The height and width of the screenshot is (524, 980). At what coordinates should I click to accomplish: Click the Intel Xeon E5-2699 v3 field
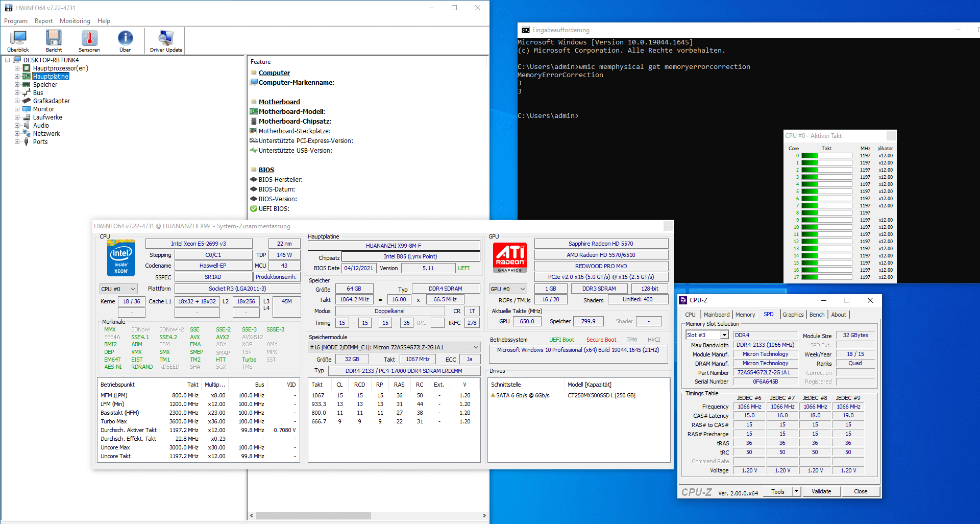(199, 244)
